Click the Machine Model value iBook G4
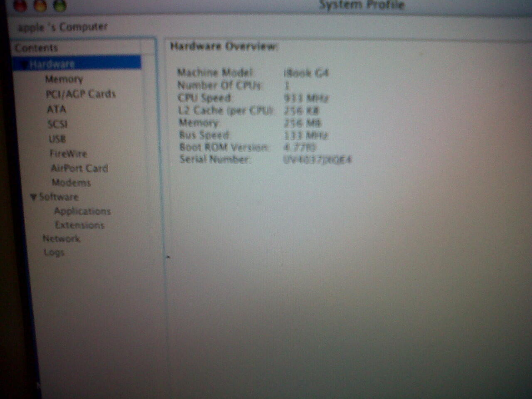Image resolution: width=532 pixels, height=399 pixels. [306, 73]
